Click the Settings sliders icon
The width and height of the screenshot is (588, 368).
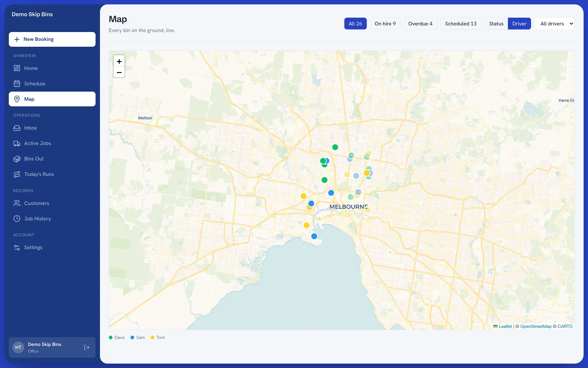pyautogui.click(x=17, y=247)
